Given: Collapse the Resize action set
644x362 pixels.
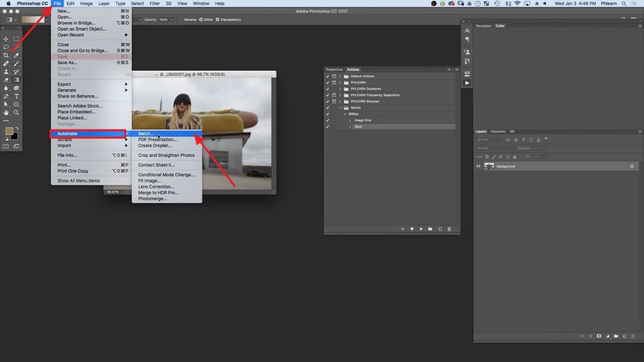Looking at the screenshot, I should [340, 107].
